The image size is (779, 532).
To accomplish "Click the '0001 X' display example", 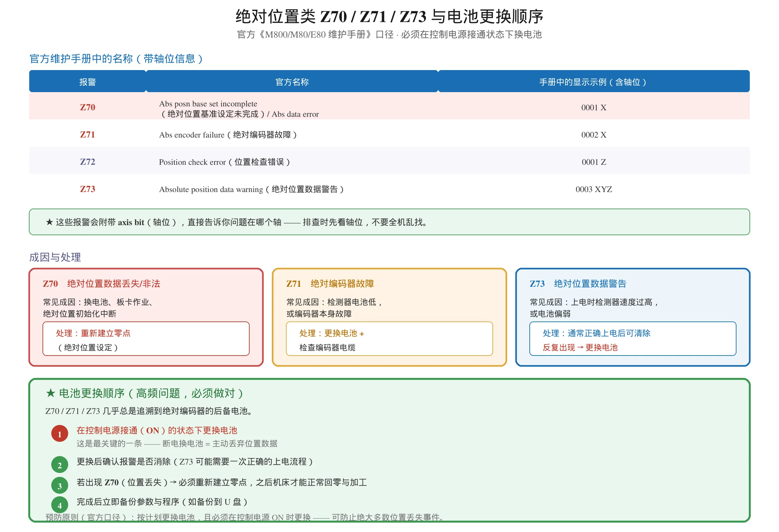I will [x=594, y=108].
